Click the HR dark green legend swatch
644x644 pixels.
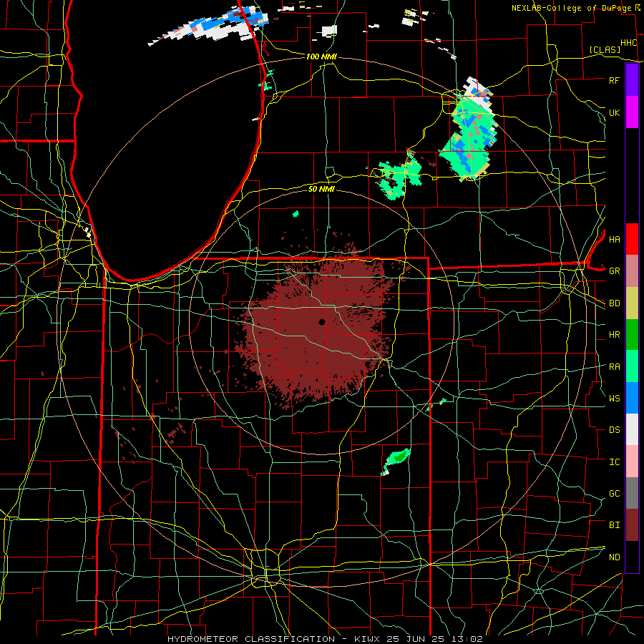click(632, 334)
